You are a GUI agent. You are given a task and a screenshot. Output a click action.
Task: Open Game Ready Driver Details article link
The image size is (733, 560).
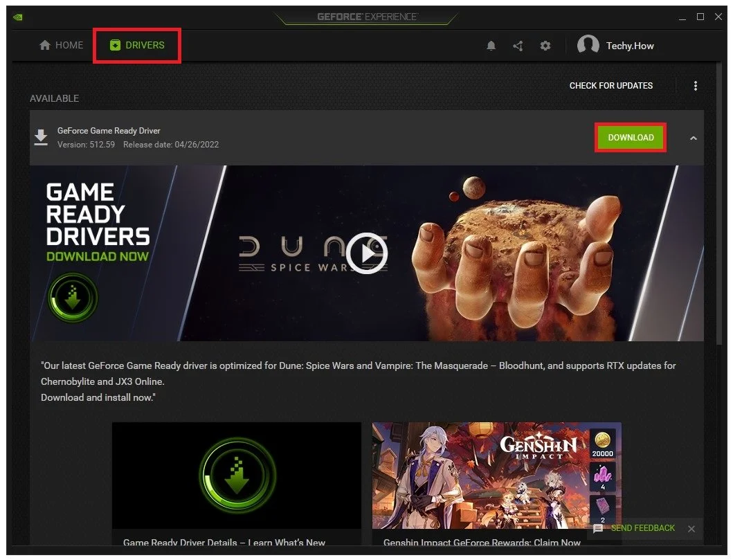pos(224,542)
